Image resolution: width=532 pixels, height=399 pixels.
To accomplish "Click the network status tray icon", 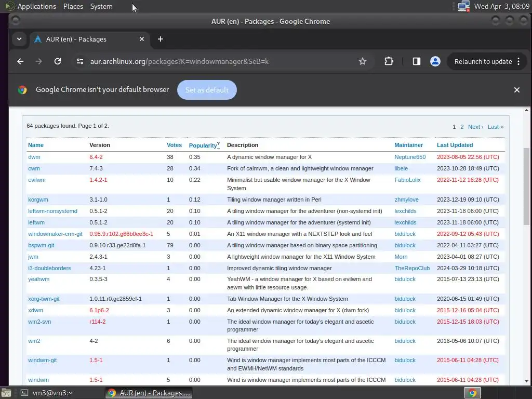I will [x=463, y=6].
